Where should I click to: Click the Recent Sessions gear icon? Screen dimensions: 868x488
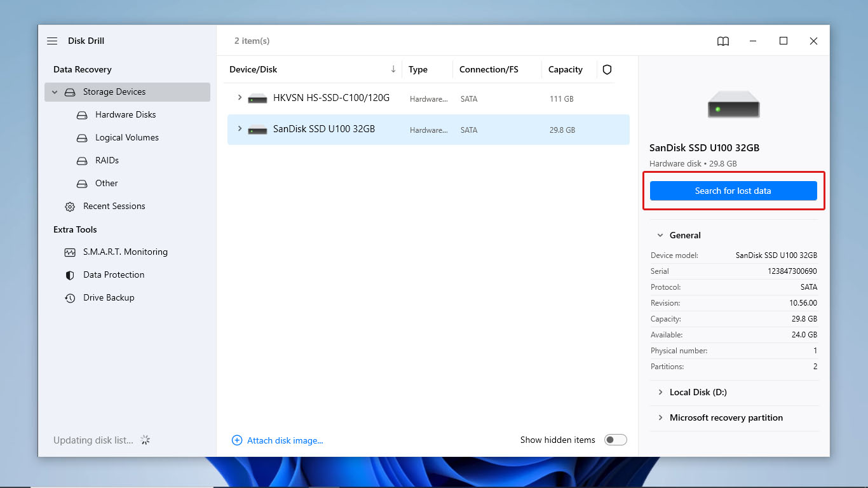[x=70, y=207]
